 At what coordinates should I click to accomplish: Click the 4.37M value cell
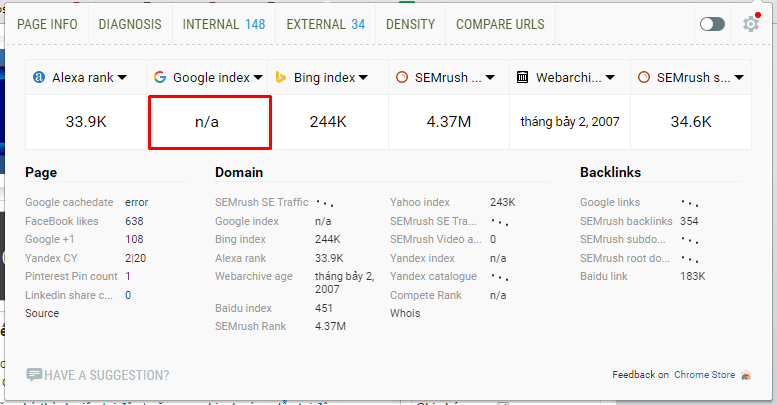(x=449, y=122)
